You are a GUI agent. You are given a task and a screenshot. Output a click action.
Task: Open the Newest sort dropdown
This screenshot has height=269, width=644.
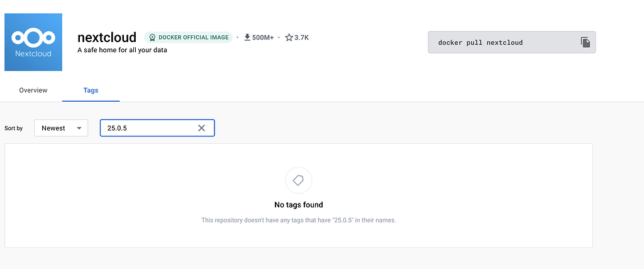[61, 128]
